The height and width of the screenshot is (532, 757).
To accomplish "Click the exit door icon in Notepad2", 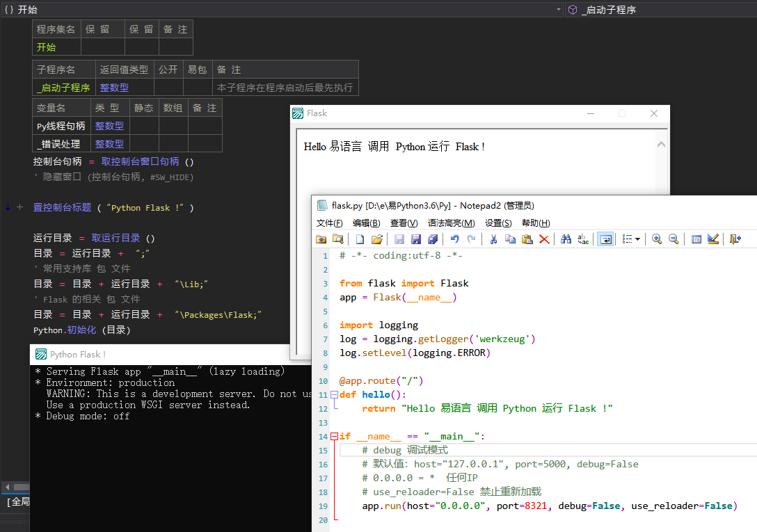I will (735, 239).
